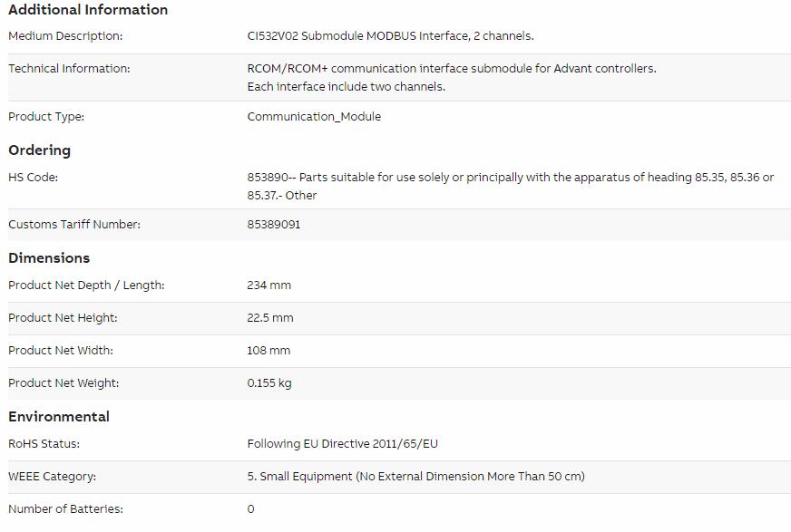Image resolution: width=791 pixels, height=532 pixels.
Task: Click the Product Net Weight label
Action: point(63,382)
